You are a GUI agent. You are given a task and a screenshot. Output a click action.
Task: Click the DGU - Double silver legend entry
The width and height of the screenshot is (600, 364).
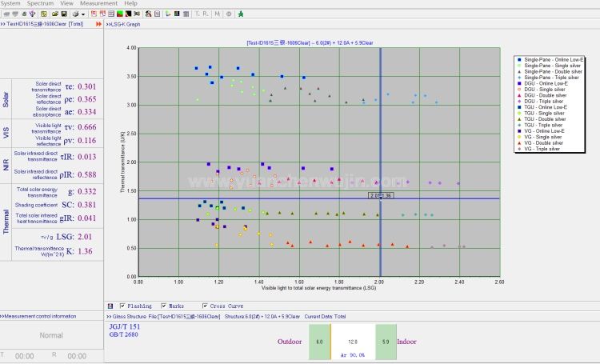click(x=542, y=95)
